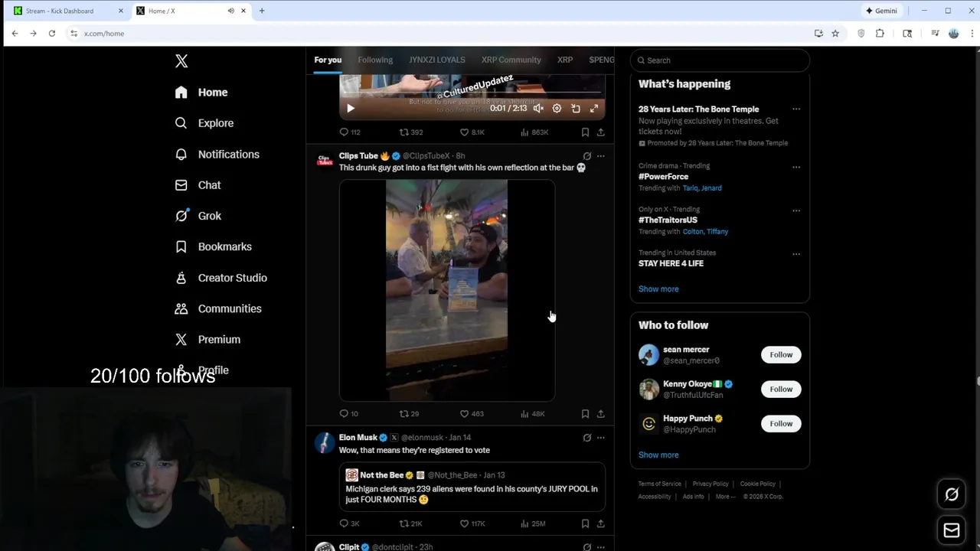
Task: Open Elon Musk profile name
Action: point(358,438)
